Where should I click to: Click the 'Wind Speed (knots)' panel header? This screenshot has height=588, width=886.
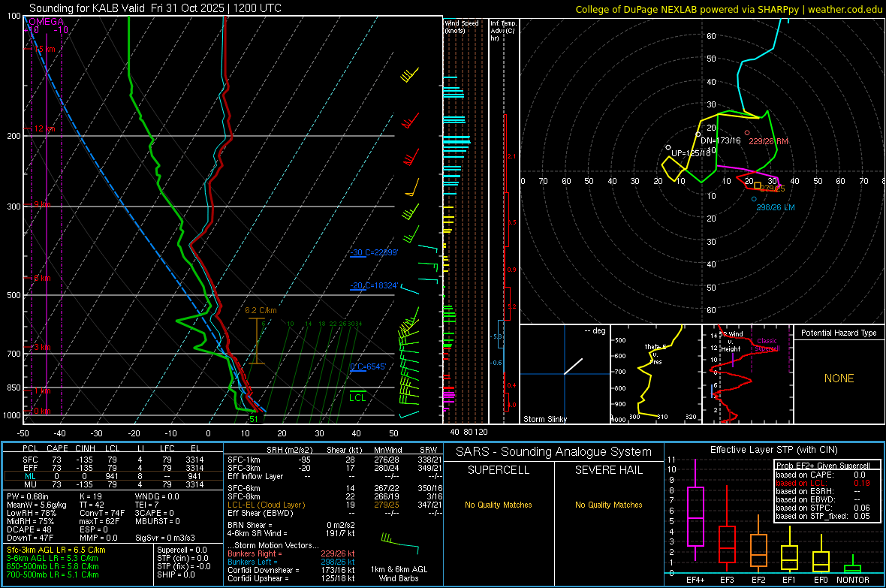pyautogui.click(x=462, y=26)
